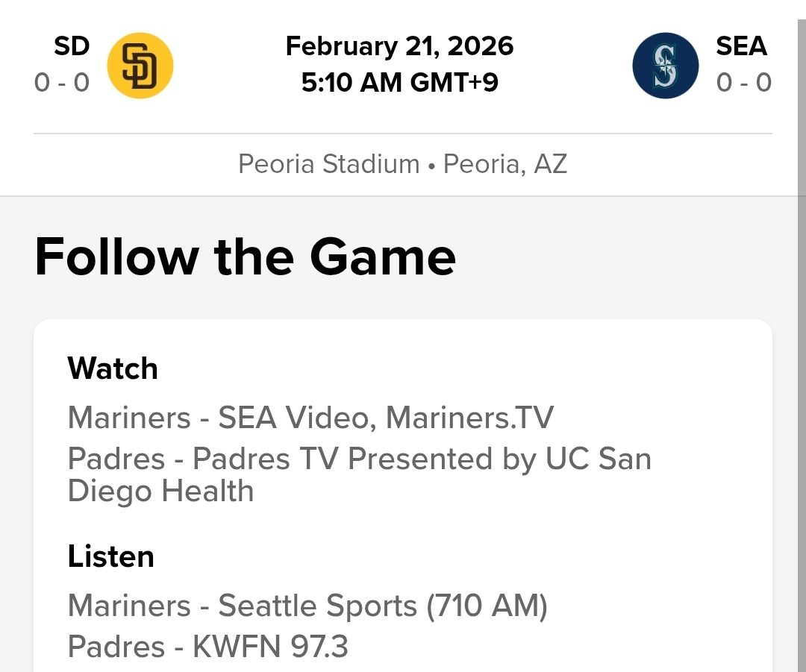Viewport: 806px width, 672px height.
Task: Click the Mariners label under Listen
Action: tap(129, 606)
